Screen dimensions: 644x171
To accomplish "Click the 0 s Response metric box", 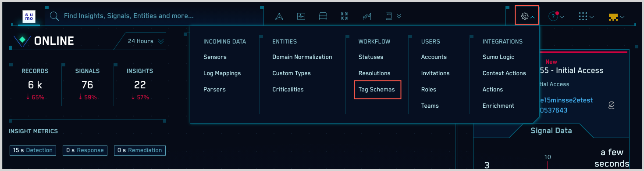I will click(85, 150).
